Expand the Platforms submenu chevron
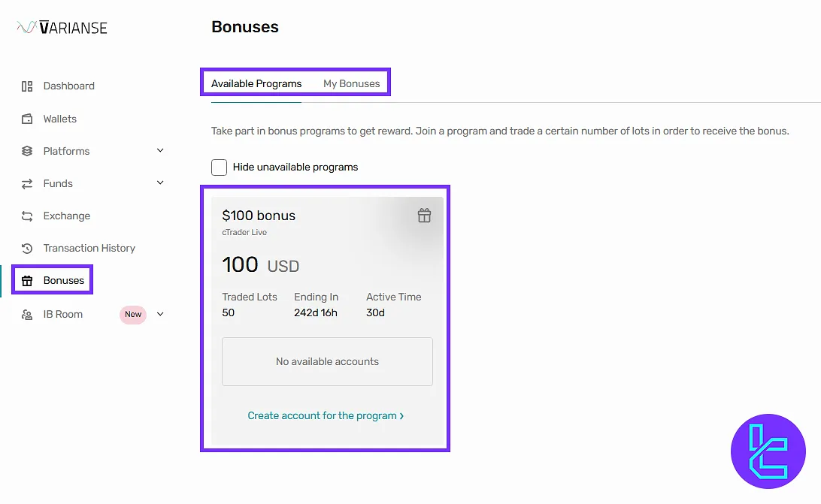The image size is (821, 504). click(x=160, y=150)
